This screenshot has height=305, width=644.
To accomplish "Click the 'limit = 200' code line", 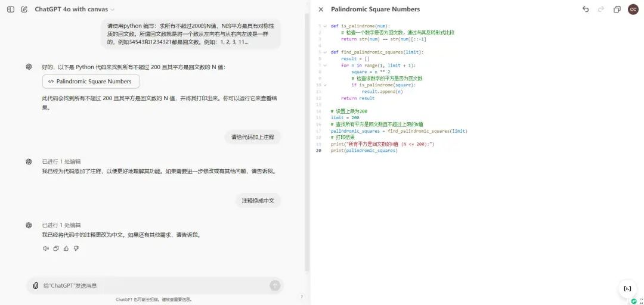I will [345, 117].
